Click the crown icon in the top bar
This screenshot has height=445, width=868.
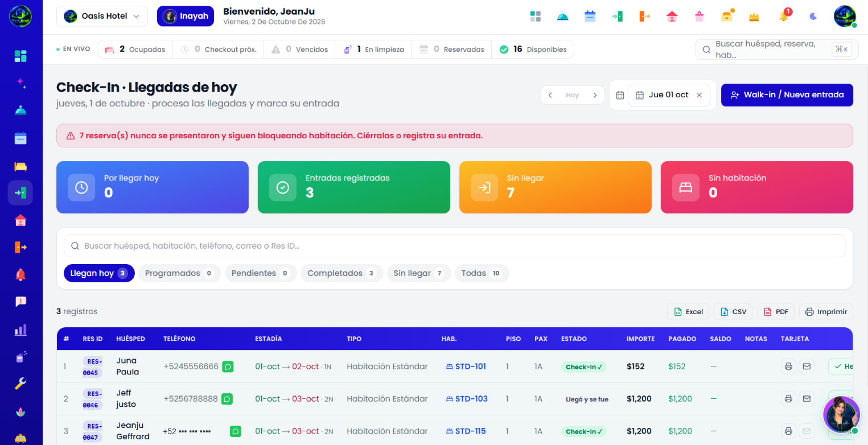(x=754, y=17)
